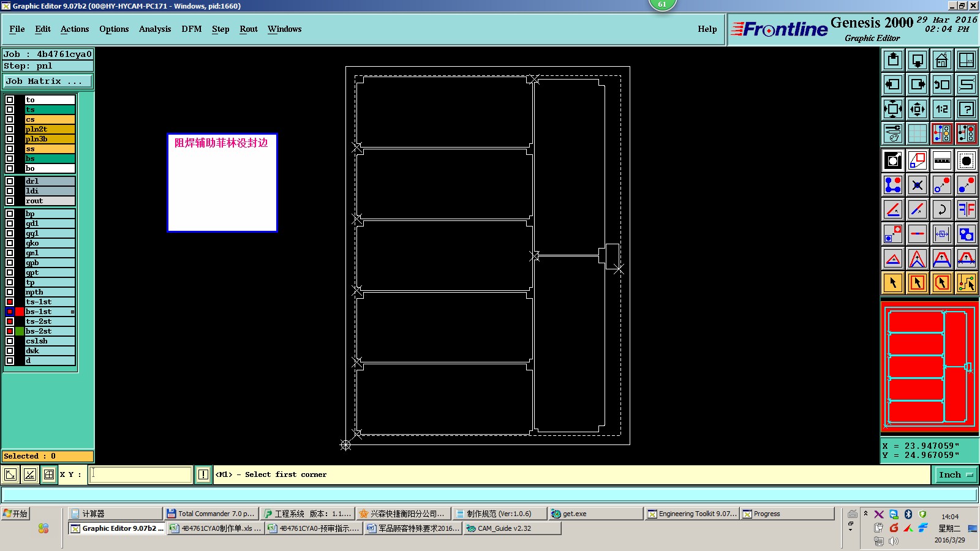
Task: Open the CAM_Guide v2.32 taskbar item
Action: [x=512, y=528]
